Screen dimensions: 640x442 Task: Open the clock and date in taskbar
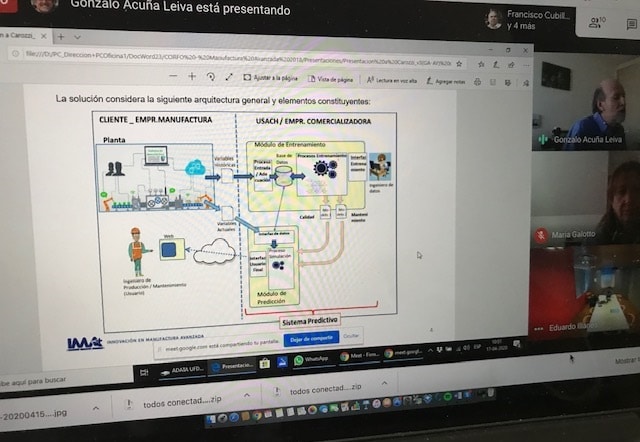496,345
